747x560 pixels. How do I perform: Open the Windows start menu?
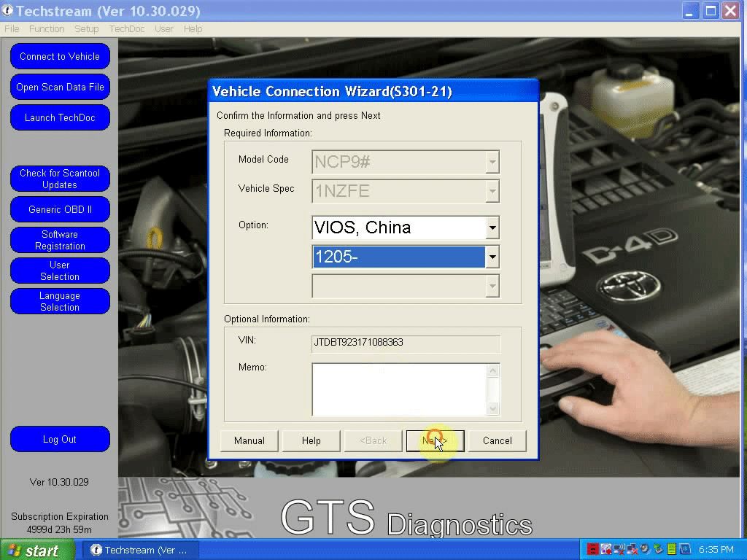(37, 551)
